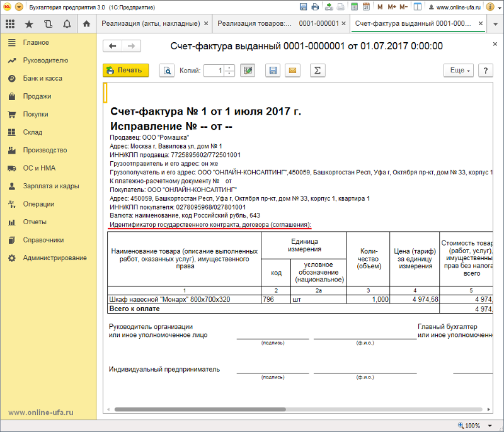Screen dimensions: 504x432
Task: Click the Копий number input field
Action: [x=214, y=71]
